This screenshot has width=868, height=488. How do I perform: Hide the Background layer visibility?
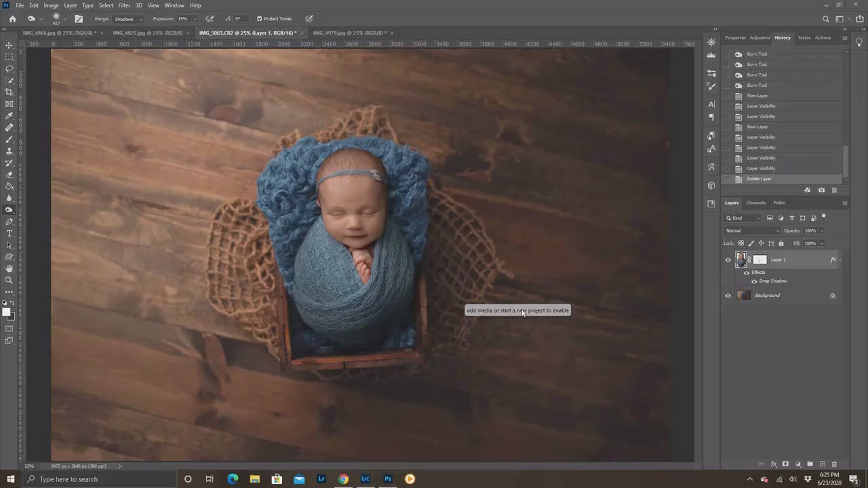coord(728,296)
